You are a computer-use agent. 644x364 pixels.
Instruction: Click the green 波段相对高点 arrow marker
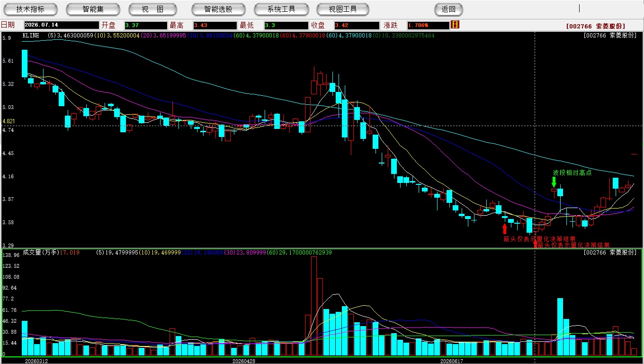tap(554, 182)
